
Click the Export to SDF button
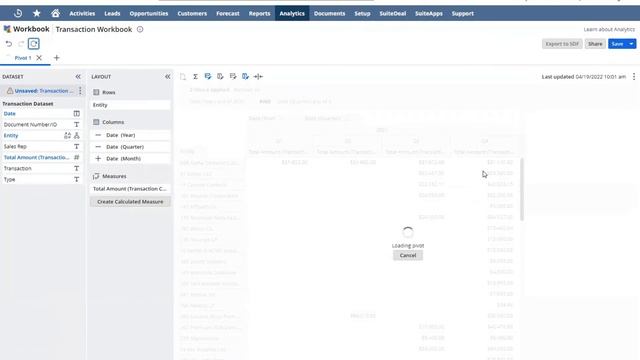coord(562,44)
